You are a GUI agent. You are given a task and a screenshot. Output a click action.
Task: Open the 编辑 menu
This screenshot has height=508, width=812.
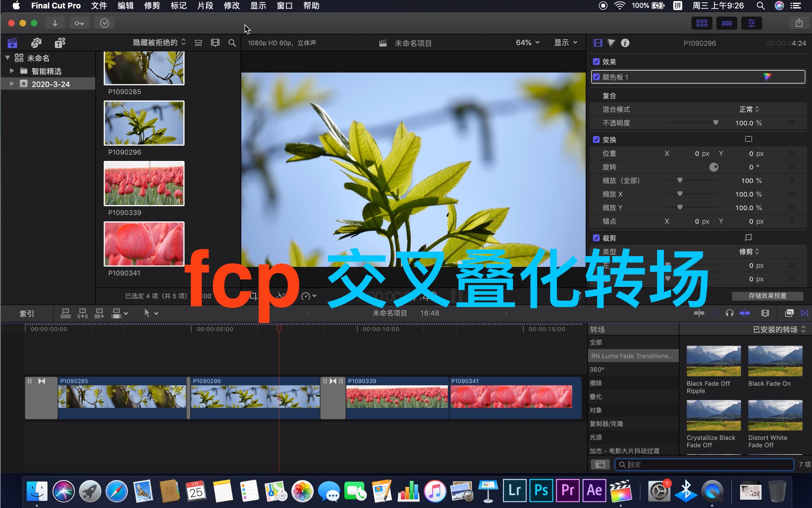(125, 6)
